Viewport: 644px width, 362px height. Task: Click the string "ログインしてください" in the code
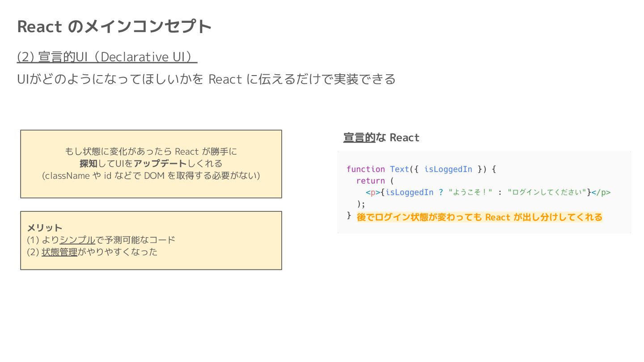click(547, 193)
